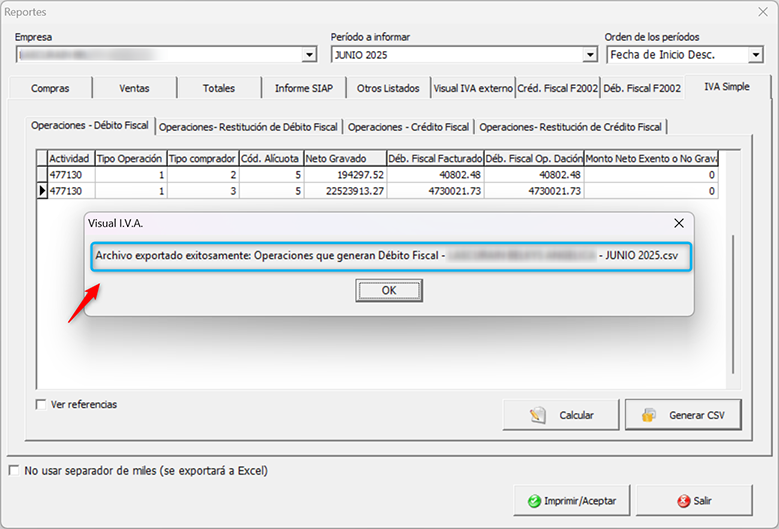The image size is (779, 529).
Task: Click the calculator icon on Calcular button
Action: [x=537, y=415]
